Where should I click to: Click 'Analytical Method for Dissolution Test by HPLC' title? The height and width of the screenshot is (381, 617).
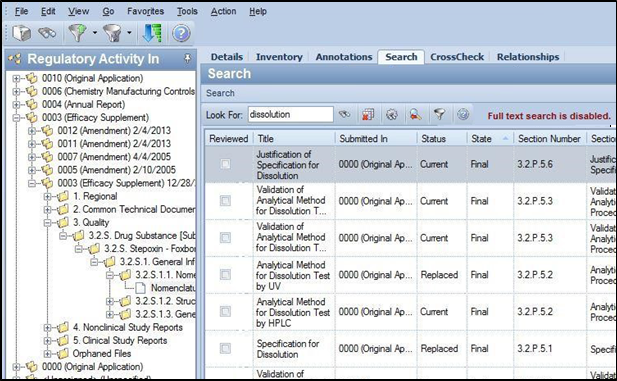coord(293,312)
